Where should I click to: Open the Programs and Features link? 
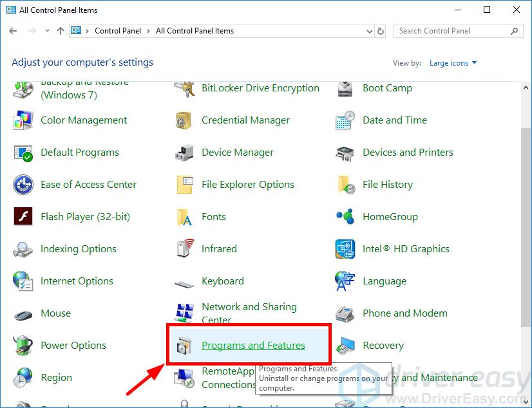(x=254, y=346)
